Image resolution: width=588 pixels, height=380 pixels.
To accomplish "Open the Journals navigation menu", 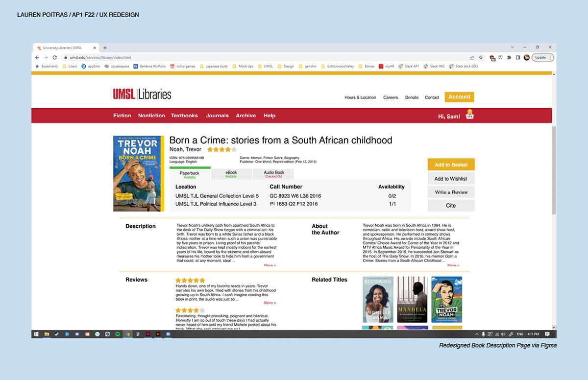I will click(217, 116).
